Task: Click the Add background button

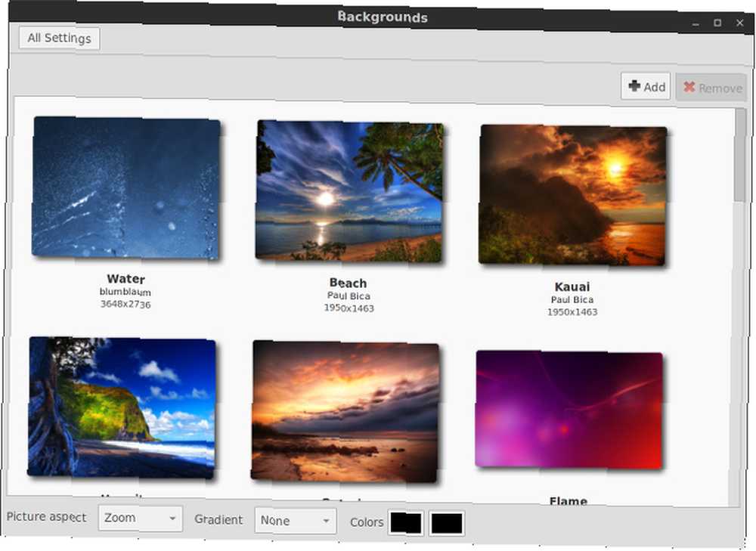Action: (646, 87)
